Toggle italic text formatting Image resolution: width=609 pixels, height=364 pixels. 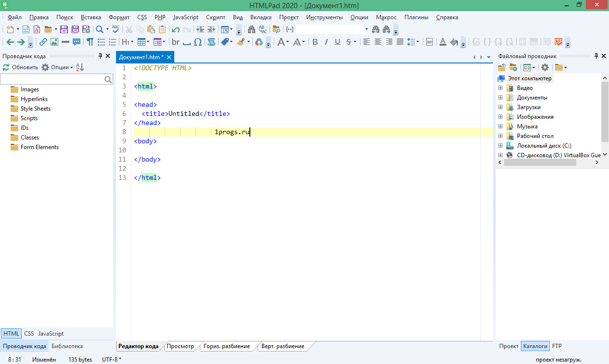(326, 42)
